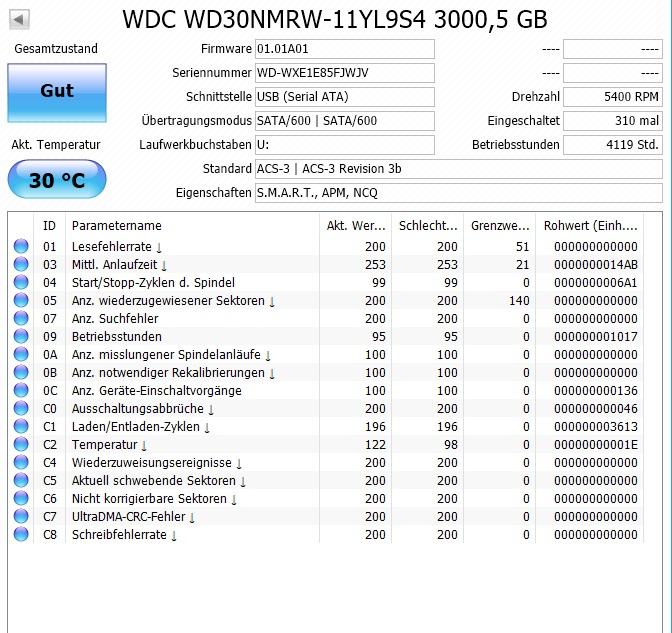672x633 pixels.
Task: Select the Anz. Suchfehler parameter name
Action: (x=115, y=318)
